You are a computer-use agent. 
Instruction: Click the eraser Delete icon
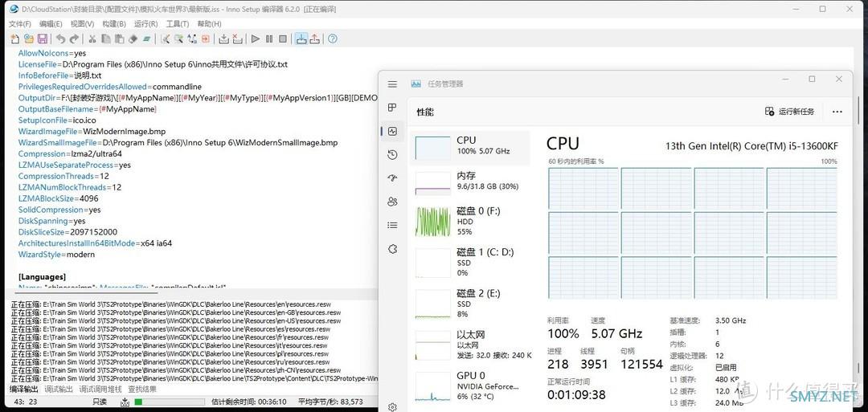[x=133, y=39]
